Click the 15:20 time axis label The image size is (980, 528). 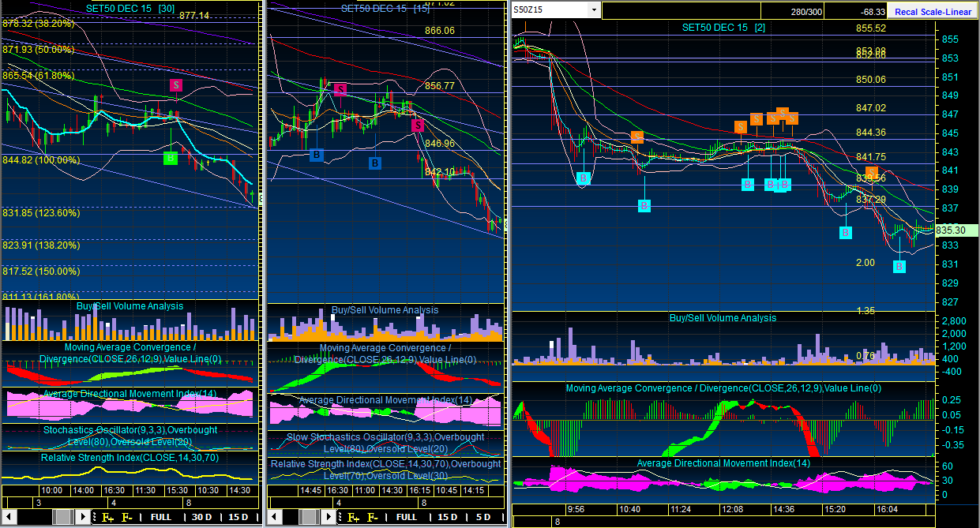(x=834, y=510)
